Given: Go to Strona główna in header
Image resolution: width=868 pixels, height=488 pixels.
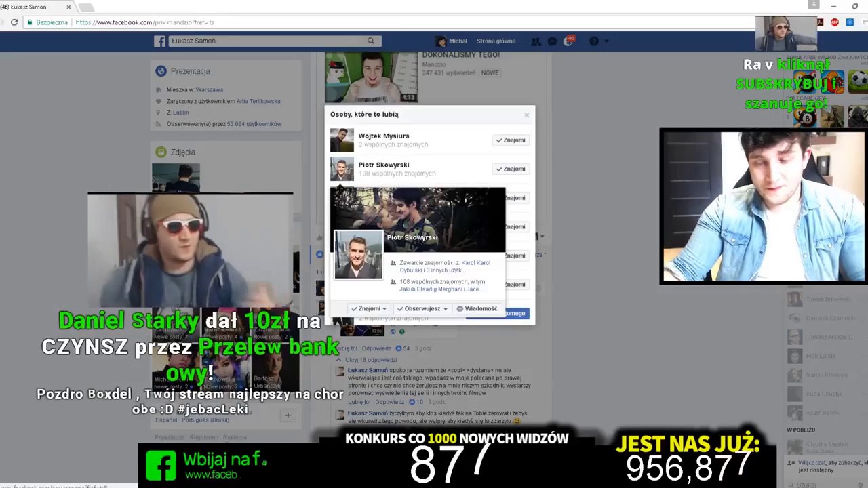Looking at the screenshot, I should pyautogui.click(x=496, y=41).
